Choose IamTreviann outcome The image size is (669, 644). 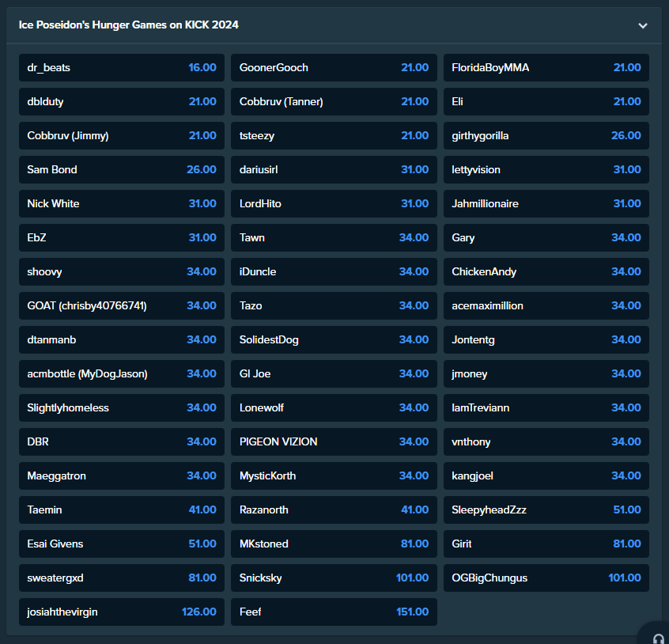[x=546, y=408]
